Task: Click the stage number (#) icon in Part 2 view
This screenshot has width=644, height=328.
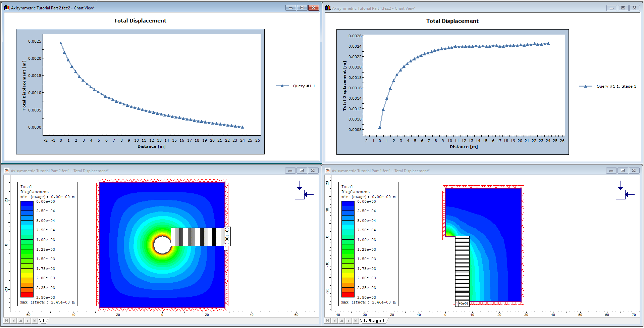Action: pos(21,321)
